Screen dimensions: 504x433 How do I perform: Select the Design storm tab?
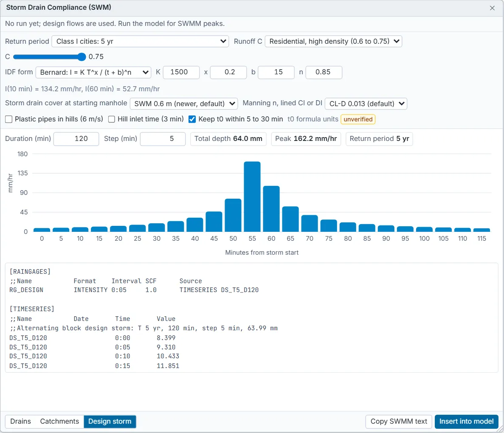(x=110, y=422)
